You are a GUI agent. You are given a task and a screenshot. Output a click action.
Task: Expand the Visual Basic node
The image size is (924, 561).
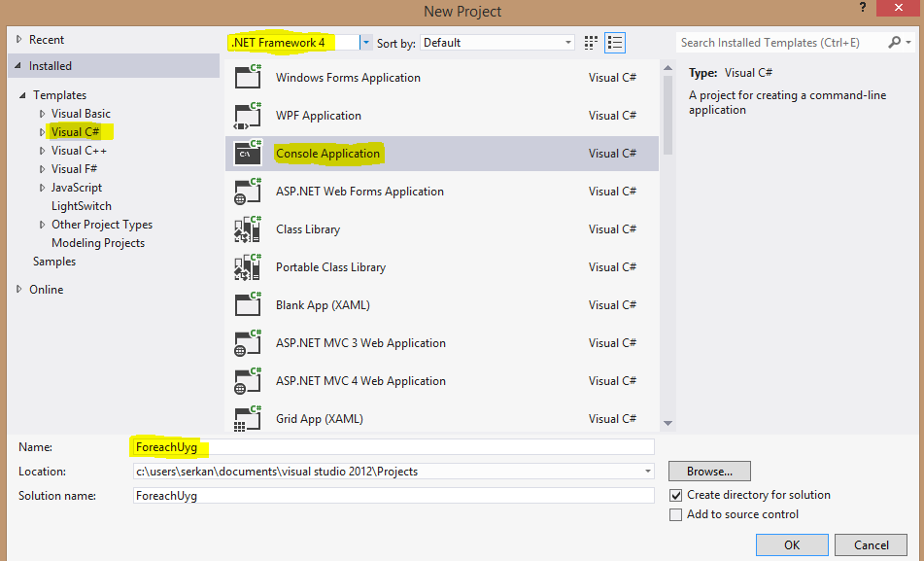42,113
